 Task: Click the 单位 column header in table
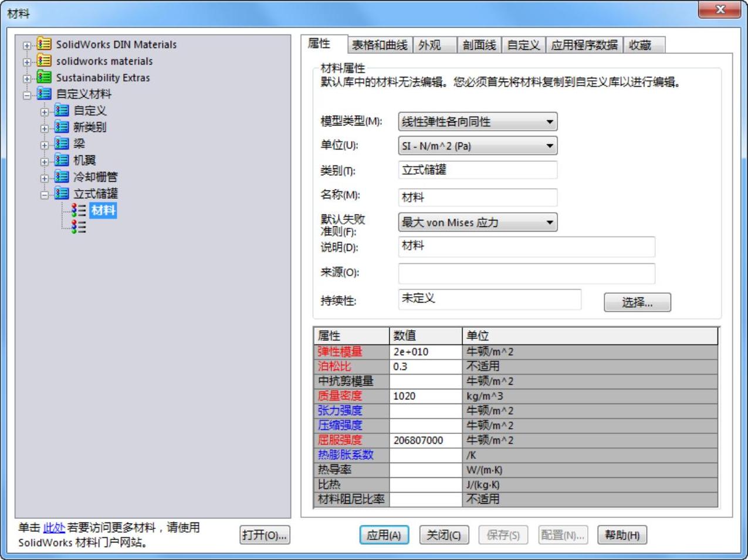pos(590,336)
